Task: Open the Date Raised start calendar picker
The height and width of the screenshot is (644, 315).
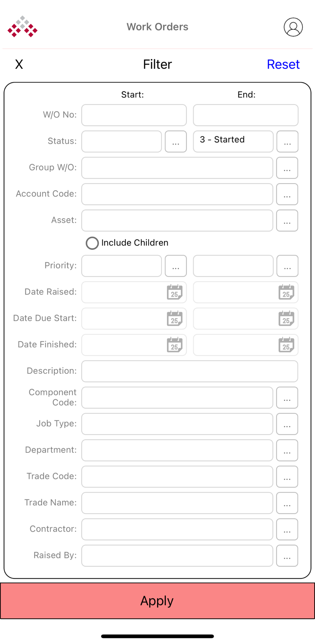Action: tap(175, 292)
